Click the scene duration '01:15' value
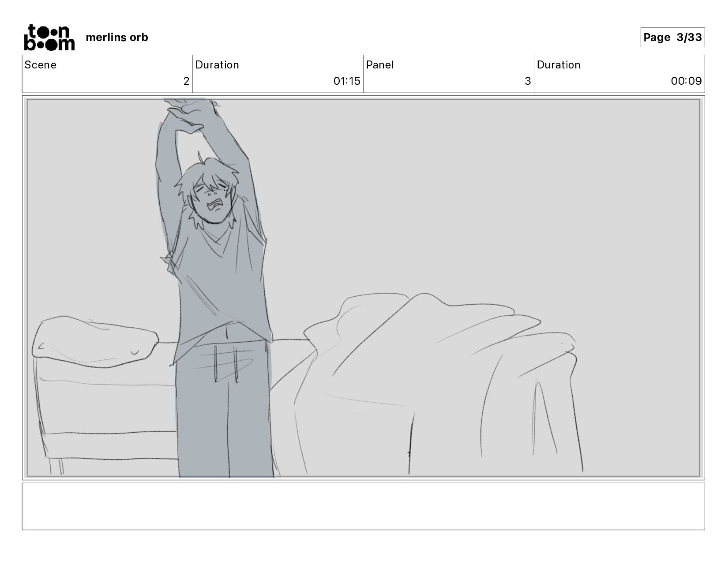The image size is (728, 563). (347, 81)
